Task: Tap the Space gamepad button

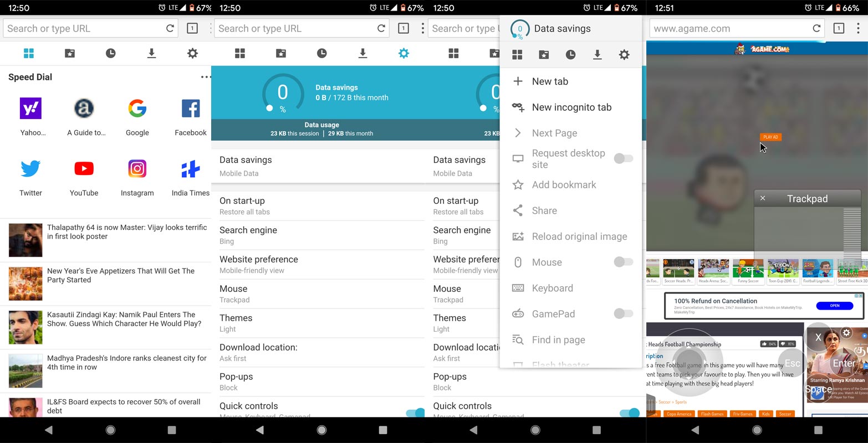Action: click(x=818, y=389)
